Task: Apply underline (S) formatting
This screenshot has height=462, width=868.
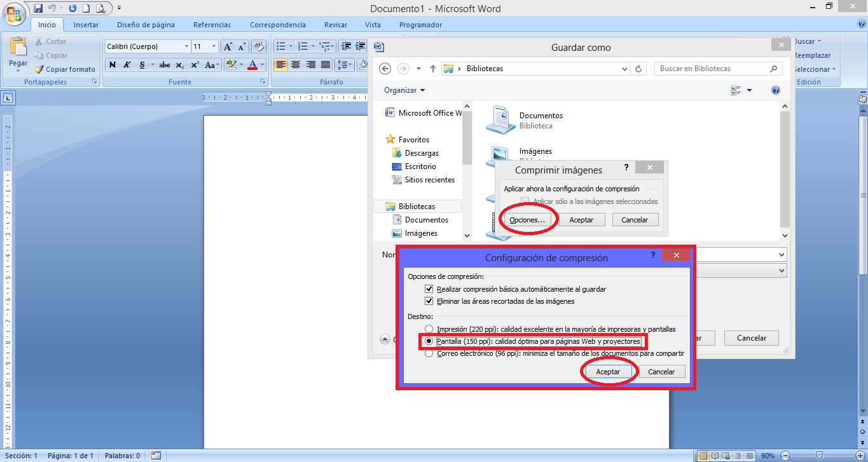Action: (x=142, y=65)
